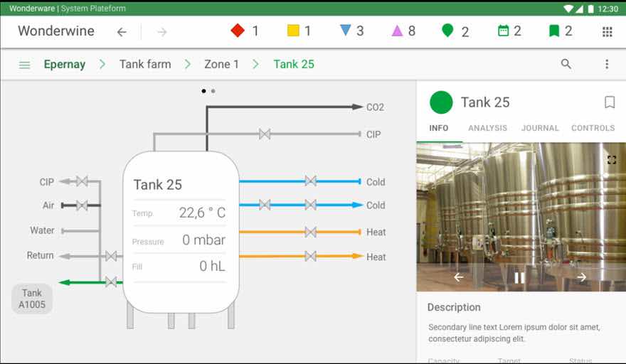Open the JOURNAL tab
This screenshot has width=626, height=364.
pos(540,128)
